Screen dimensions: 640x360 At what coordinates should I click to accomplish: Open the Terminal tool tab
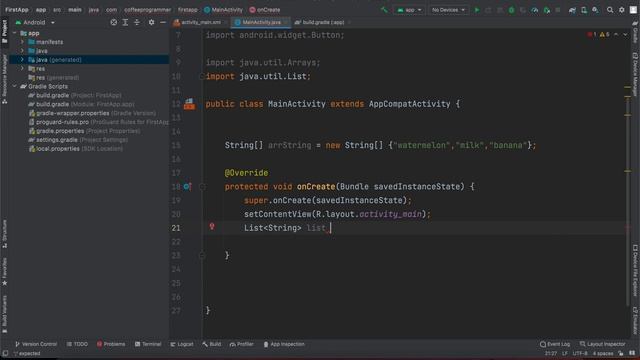coord(148,344)
